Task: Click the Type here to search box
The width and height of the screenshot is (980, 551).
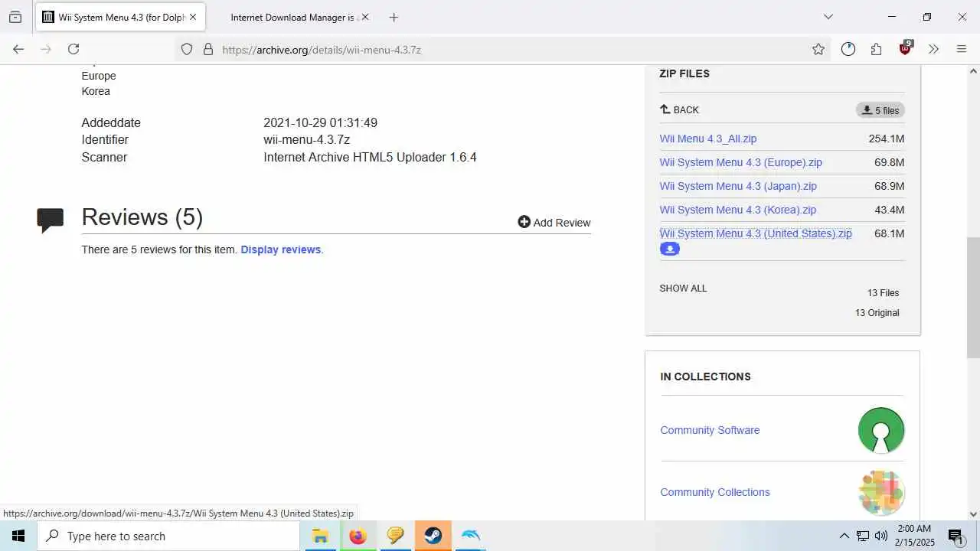Action: [168, 536]
